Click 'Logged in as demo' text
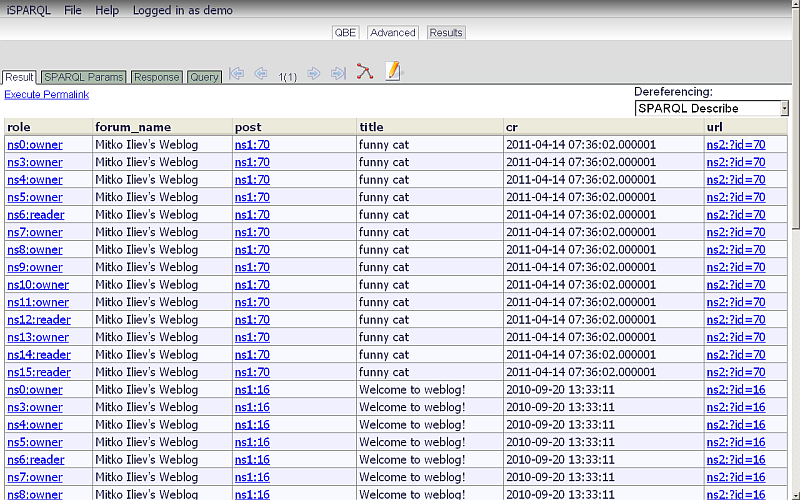The width and height of the screenshot is (800, 500). (183, 10)
